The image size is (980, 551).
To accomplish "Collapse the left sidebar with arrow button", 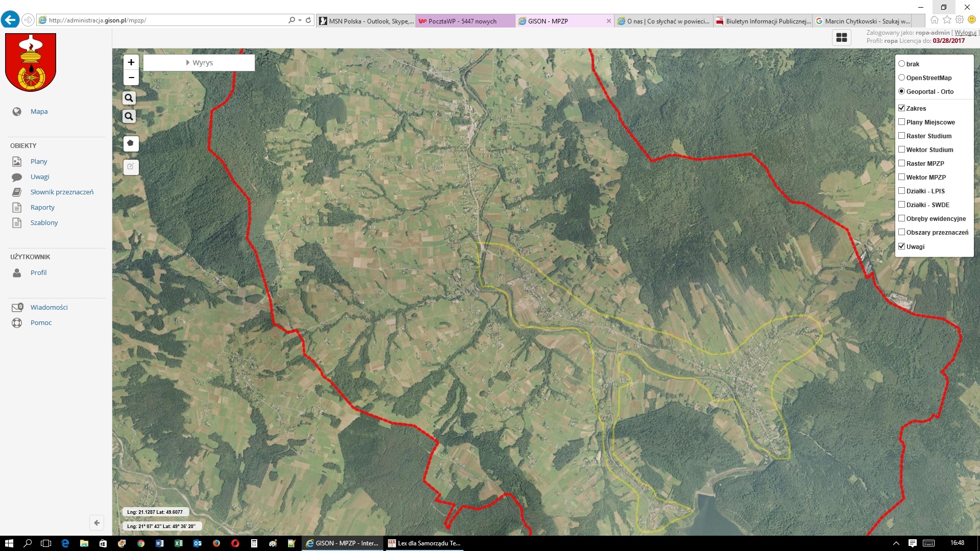I will point(97,523).
